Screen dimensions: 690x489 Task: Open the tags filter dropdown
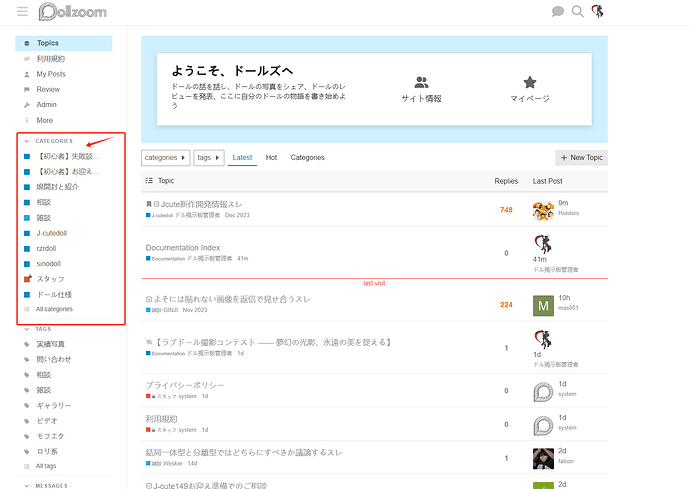(209, 158)
